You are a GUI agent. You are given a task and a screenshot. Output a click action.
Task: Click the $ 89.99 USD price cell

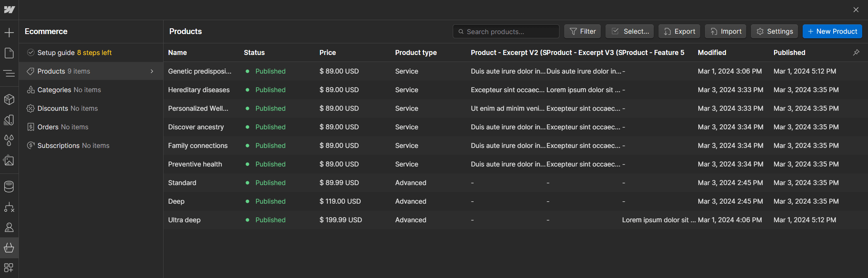[x=339, y=183]
